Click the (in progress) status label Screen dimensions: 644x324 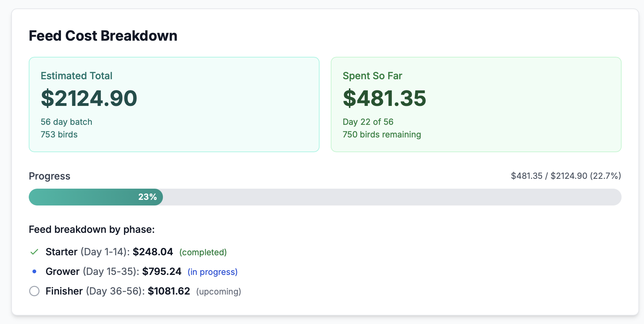212,272
